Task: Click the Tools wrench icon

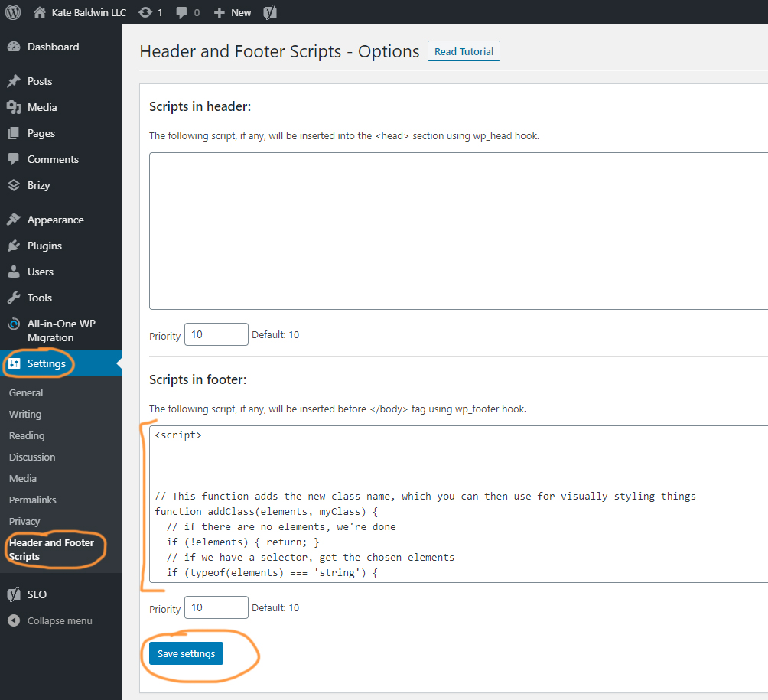Action: pos(14,298)
